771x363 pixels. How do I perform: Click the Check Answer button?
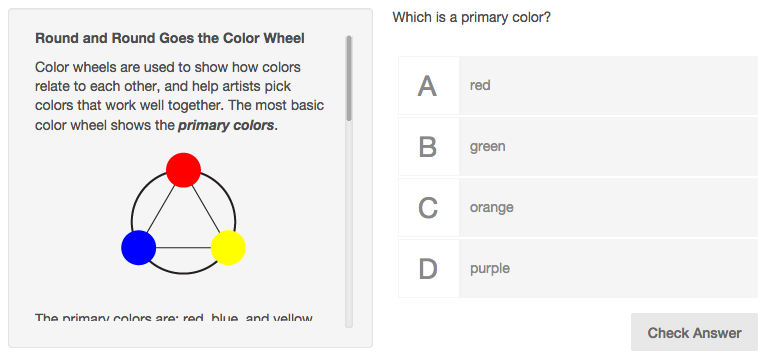point(694,333)
